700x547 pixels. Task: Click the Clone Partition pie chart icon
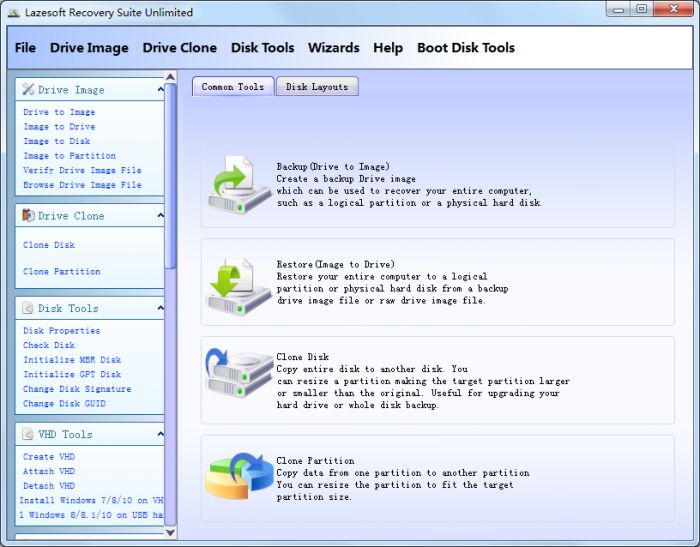(239, 476)
